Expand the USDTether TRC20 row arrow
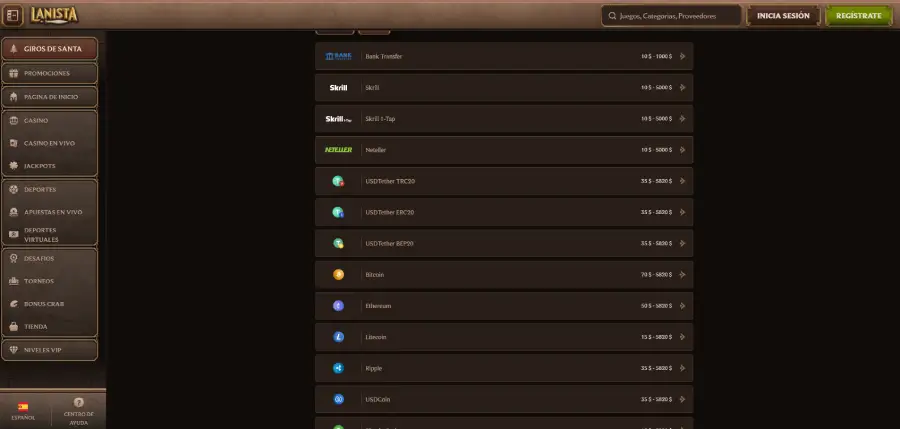This screenshot has width=900, height=429. 682,181
